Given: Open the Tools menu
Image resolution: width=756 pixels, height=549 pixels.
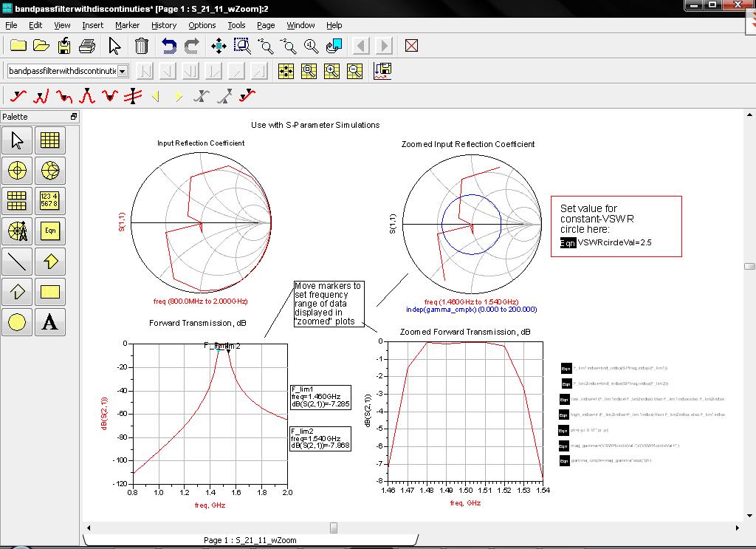Looking at the screenshot, I should [x=236, y=25].
